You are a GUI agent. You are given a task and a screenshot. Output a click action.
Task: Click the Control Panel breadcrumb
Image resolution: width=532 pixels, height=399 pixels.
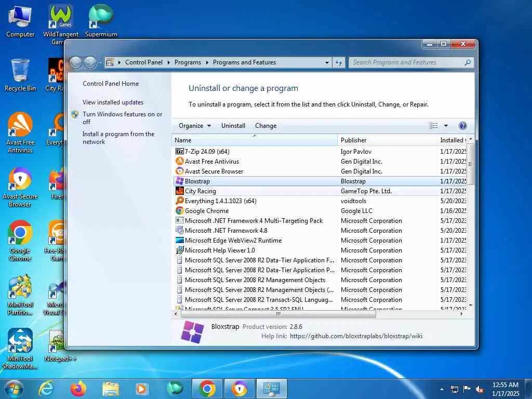(144, 62)
